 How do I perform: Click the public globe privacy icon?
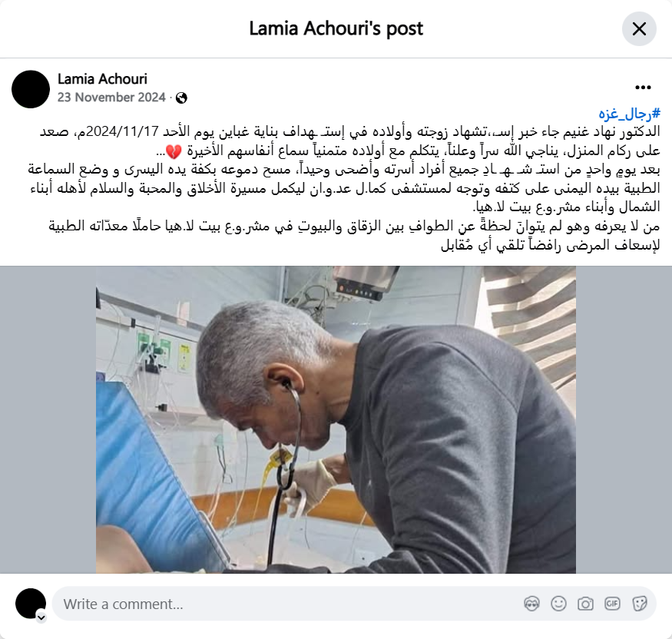tap(181, 98)
